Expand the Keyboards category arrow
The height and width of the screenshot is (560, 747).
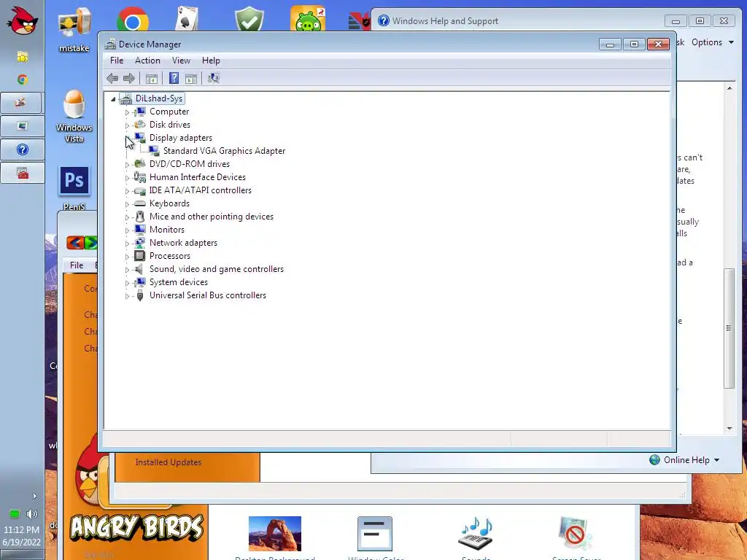127,204
